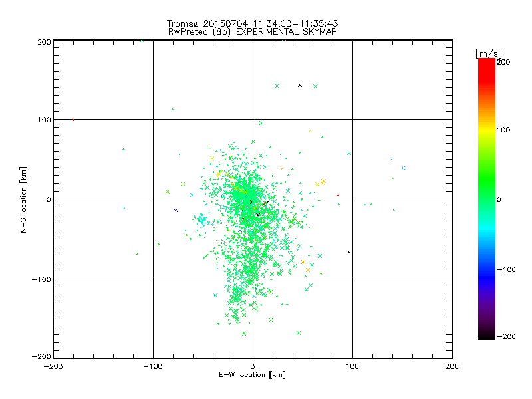The image size is (532, 399).
Task: Click the [m/s] colorbar unit label
Action: (489, 53)
